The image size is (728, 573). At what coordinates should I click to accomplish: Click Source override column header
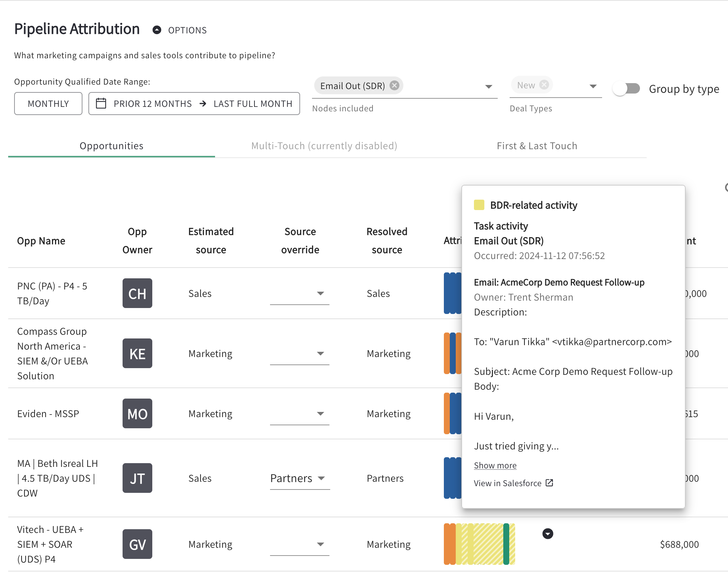(x=300, y=240)
